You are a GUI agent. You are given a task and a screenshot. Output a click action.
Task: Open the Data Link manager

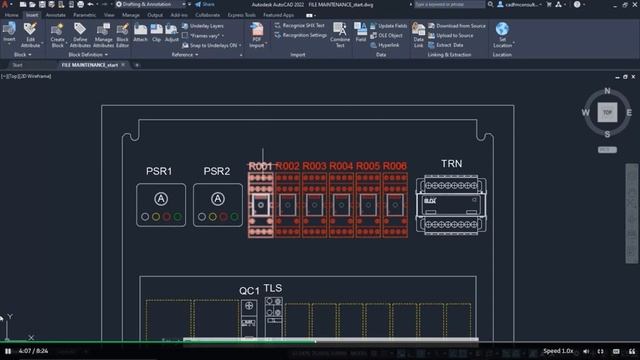pos(418,35)
